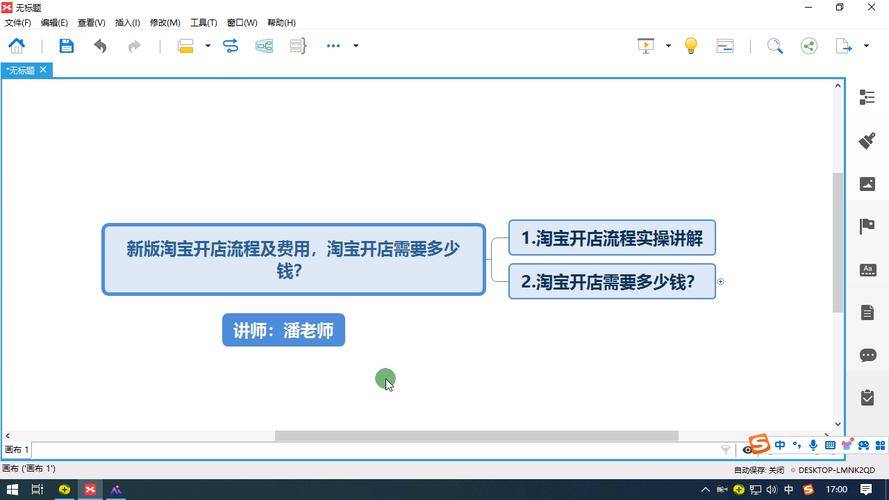Save the mind map
This screenshot has width=889, height=500.
click(66, 45)
